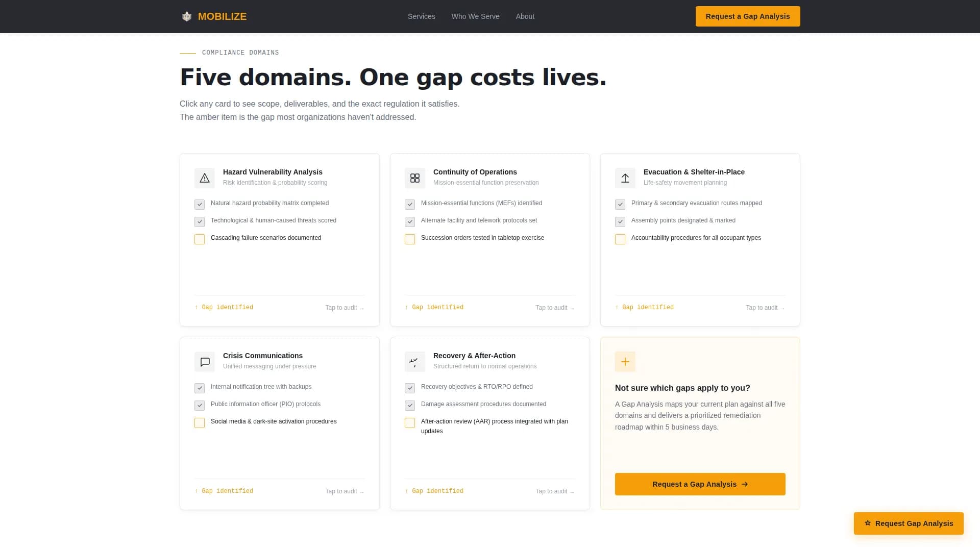
Task: Toggle Mission-essential functions (MEFs) identified checkbox
Action: [x=410, y=204]
